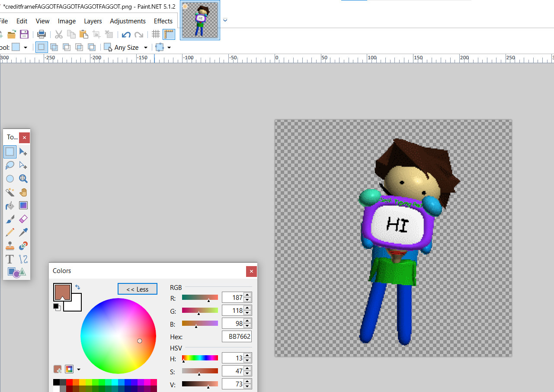Open the Edit menu

coord(22,21)
